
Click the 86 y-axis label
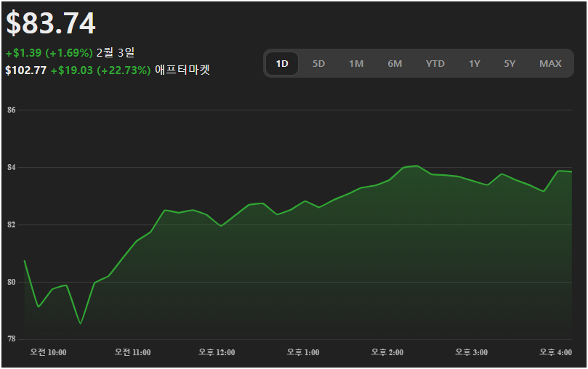11,110
